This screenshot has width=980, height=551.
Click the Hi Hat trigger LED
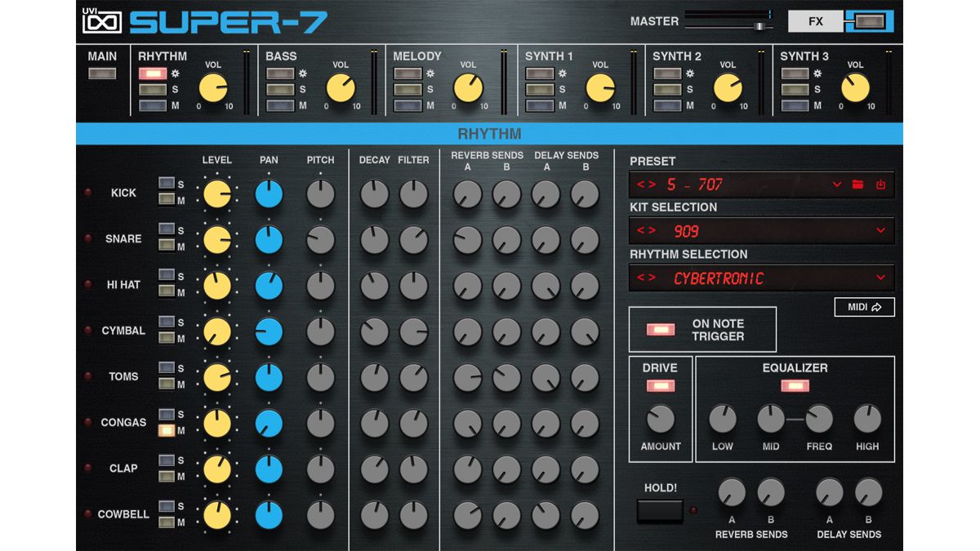coord(87,284)
